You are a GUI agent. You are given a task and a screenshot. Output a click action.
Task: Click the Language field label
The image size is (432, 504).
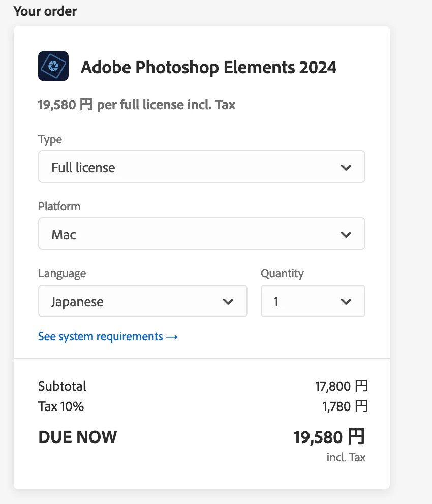[x=62, y=273]
